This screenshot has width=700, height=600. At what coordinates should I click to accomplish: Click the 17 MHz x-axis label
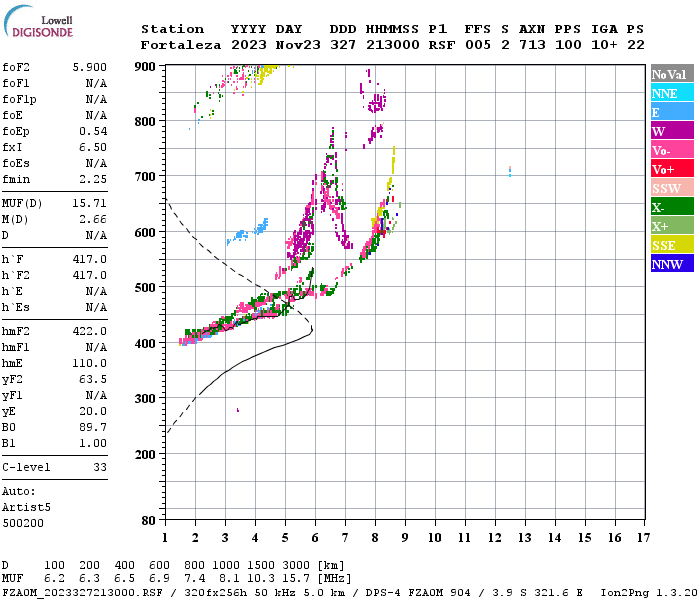tap(643, 538)
